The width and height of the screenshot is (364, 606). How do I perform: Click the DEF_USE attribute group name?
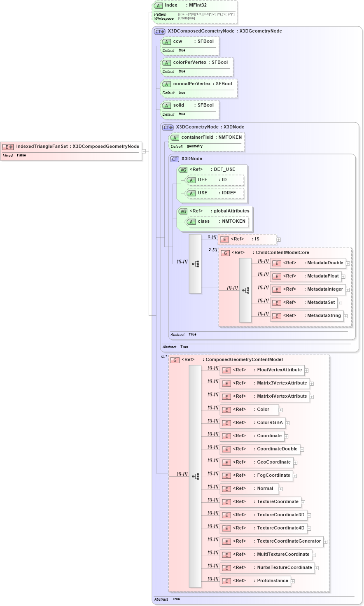pos(224,169)
